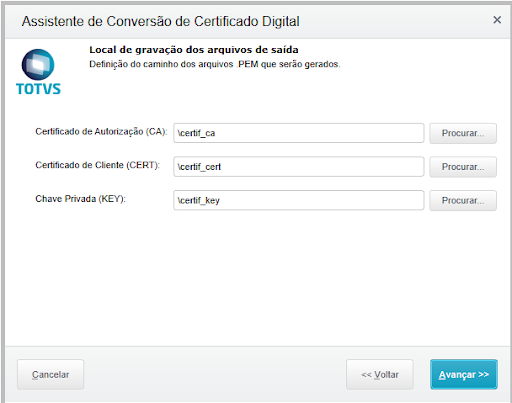Focus the Certificado de Autorização (CA) path field

pyautogui.click(x=299, y=133)
